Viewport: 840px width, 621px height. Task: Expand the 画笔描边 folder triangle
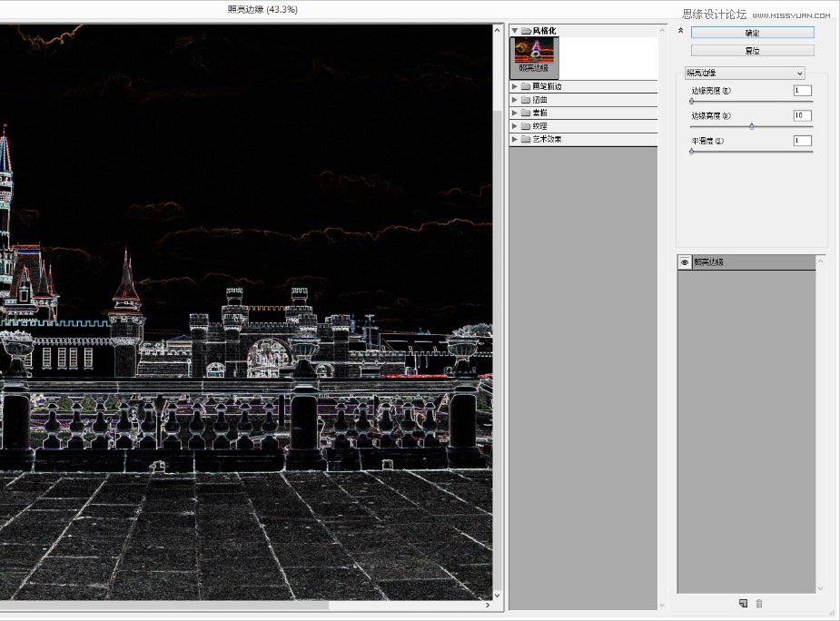click(514, 86)
